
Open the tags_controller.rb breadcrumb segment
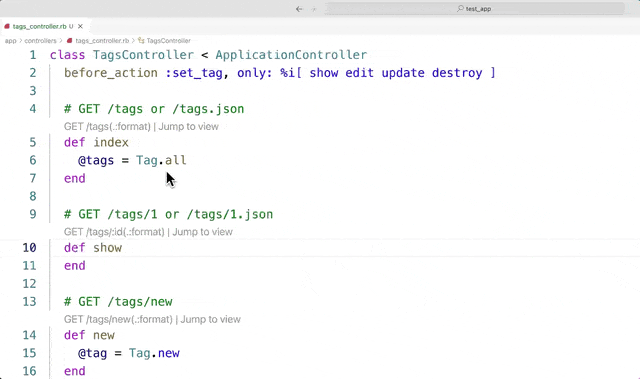coord(102,41)
